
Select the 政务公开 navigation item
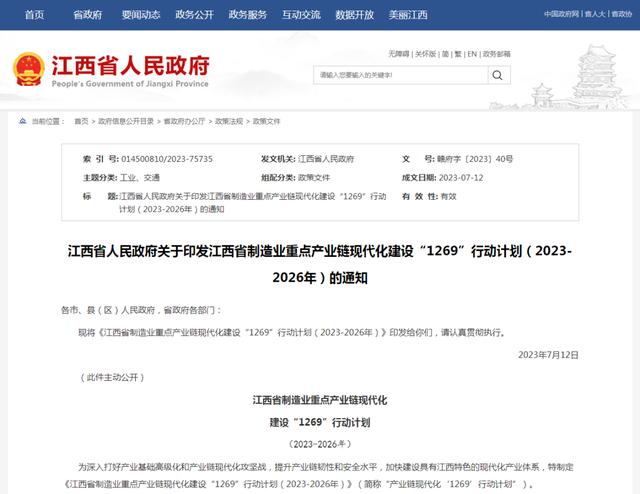(x=194, y=15)
